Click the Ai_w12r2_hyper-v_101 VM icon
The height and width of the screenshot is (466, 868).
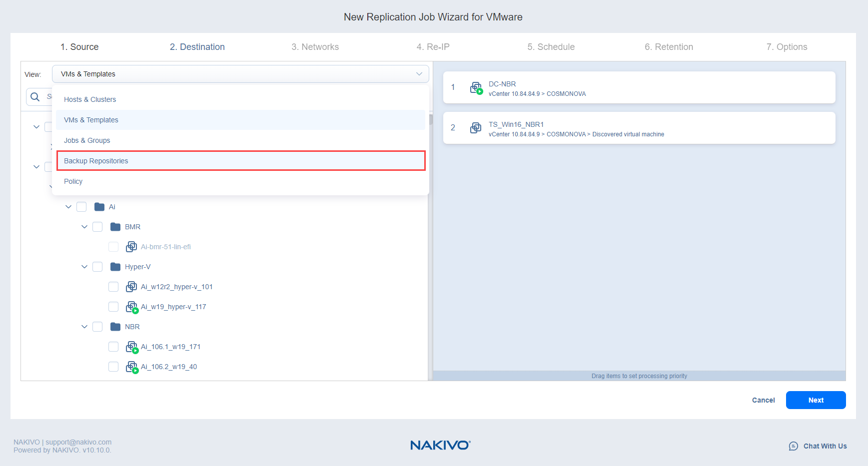pyautogui.click(x=131, y=287)
